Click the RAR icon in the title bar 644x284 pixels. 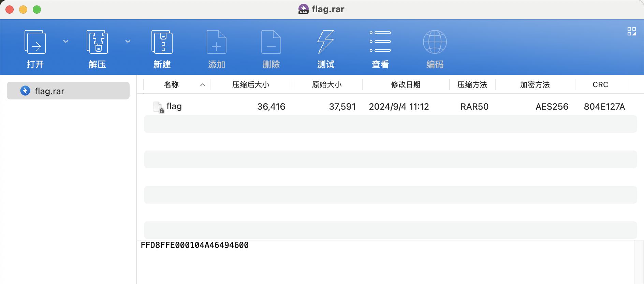(303, 9)
